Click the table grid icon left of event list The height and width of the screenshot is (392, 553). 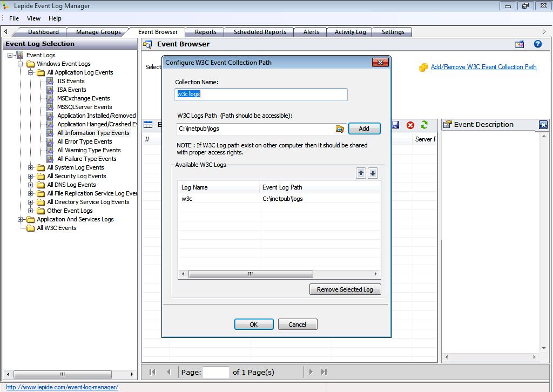(x=148, y=124)
